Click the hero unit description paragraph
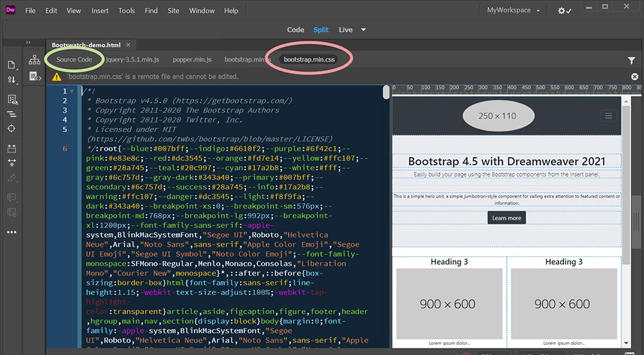This screenshot has height=355, width=644. tap(506, 199)
